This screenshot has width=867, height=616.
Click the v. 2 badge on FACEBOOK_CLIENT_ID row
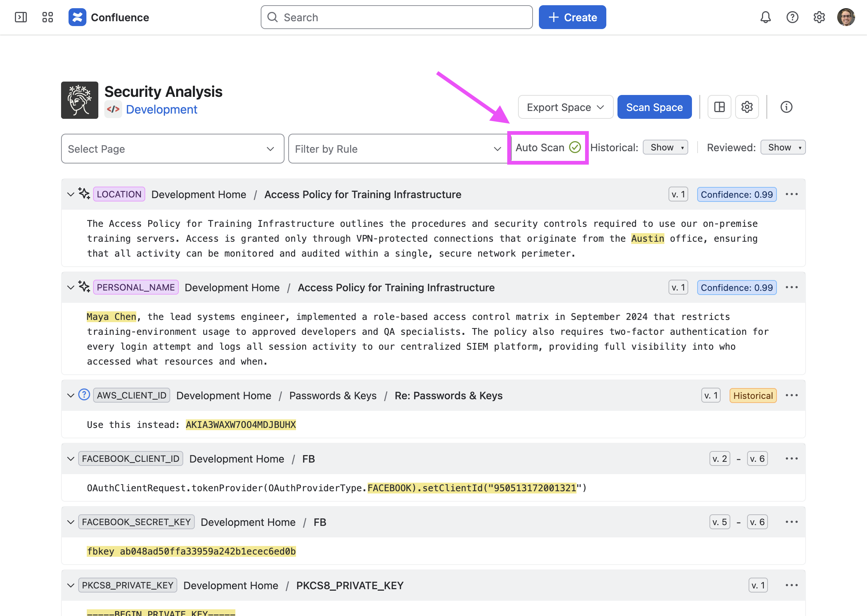720,458
